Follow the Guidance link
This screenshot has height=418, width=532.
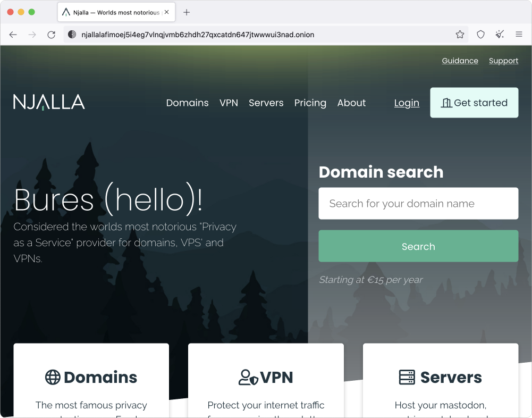(x=460, y=61)
